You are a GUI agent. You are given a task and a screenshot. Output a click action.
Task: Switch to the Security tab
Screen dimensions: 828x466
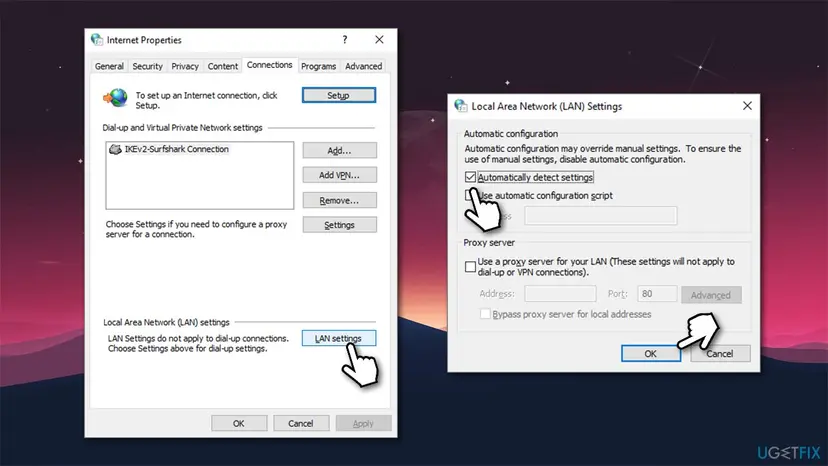pyautogui.click(x=147, y=66)
